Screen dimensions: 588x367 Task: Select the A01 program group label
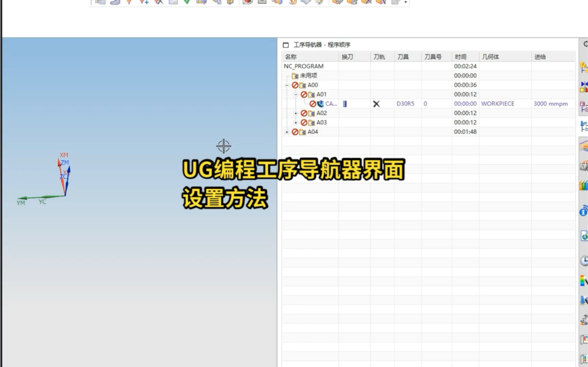322,94
